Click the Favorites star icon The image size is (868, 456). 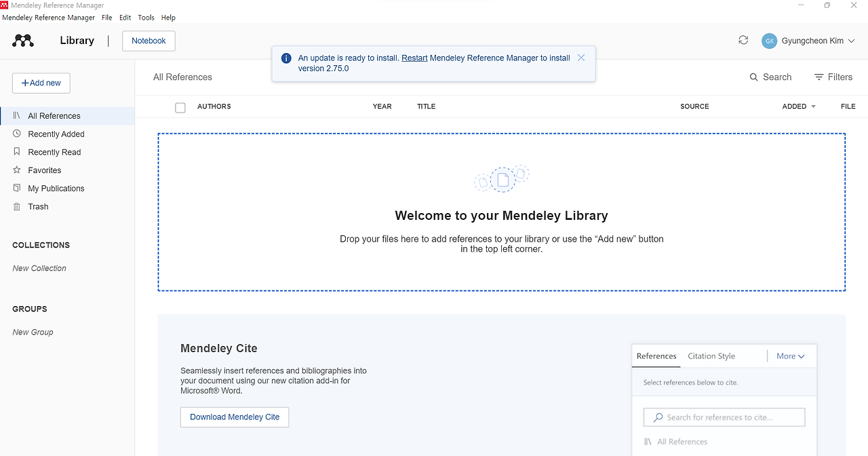pos(17,170)
